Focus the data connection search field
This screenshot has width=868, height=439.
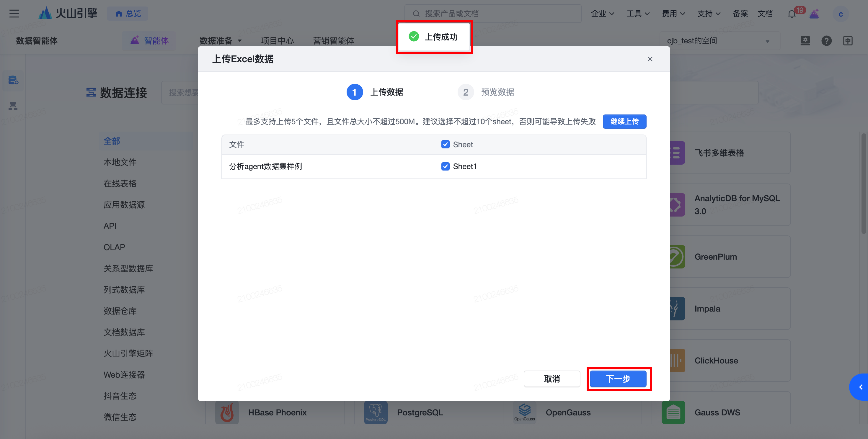coord(179,93)
